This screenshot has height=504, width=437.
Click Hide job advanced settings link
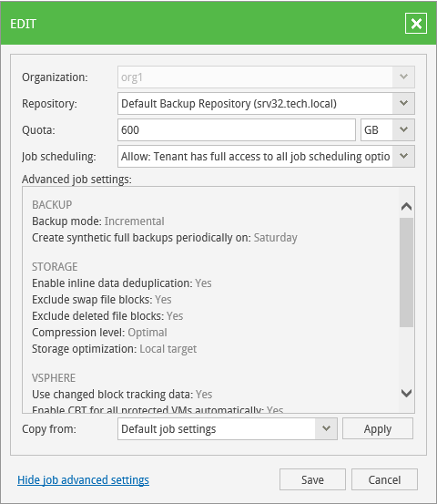(83, 480)
